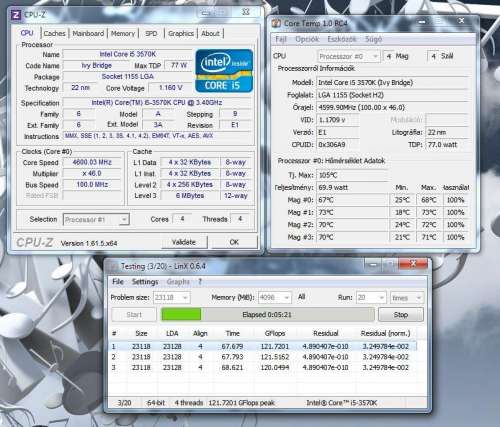Close the LinX window
Viewport: 500px width, 427px height.
coord(413,264)
